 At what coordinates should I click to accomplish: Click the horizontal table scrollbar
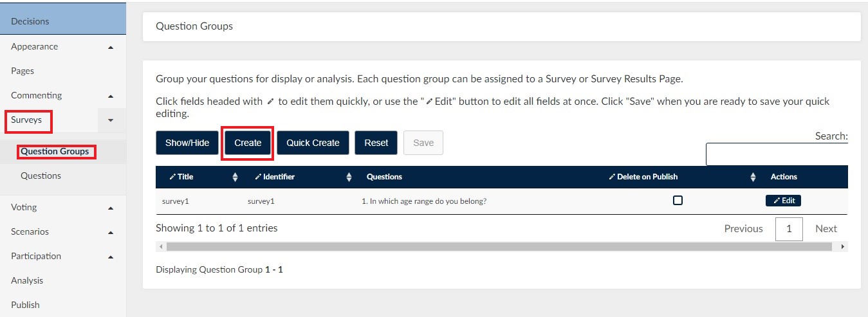[501, 246]
